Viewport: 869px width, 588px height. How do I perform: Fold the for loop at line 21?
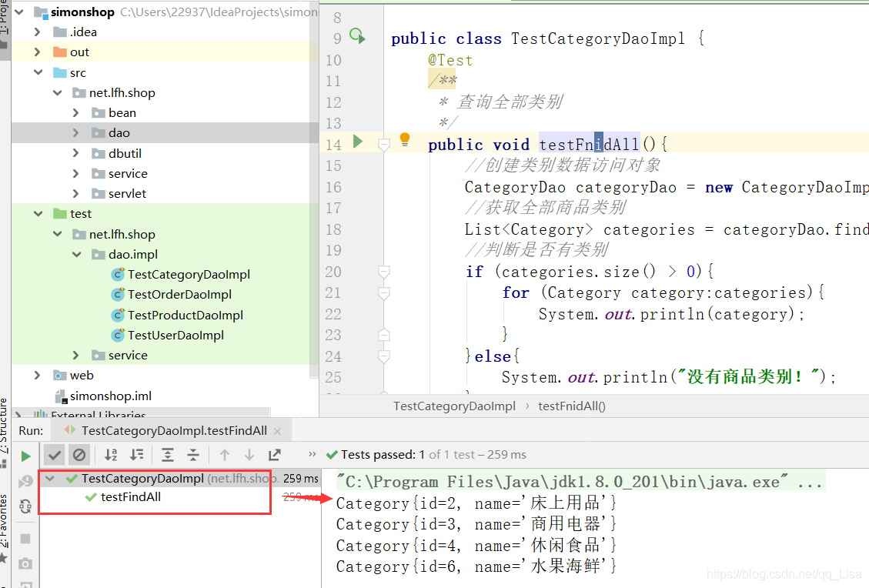383,292
